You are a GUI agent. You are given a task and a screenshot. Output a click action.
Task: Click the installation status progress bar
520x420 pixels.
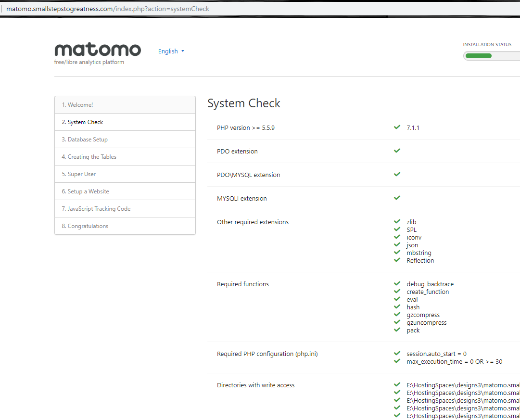[492, 56]
